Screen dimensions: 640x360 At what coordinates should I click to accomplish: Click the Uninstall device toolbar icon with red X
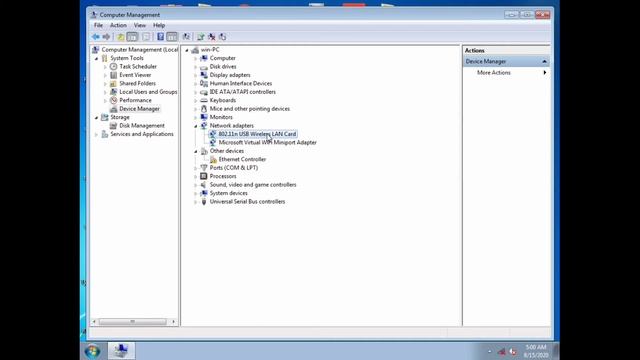(x=211, y=37)
